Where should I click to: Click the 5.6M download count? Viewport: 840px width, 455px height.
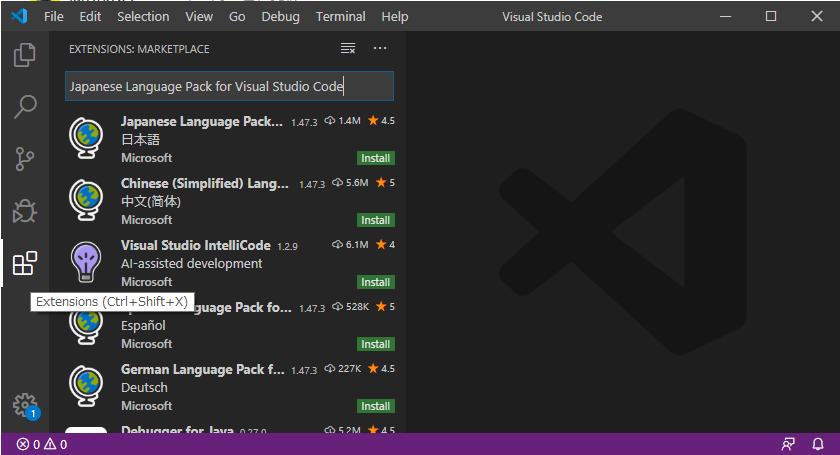click(x=350, y=183)
